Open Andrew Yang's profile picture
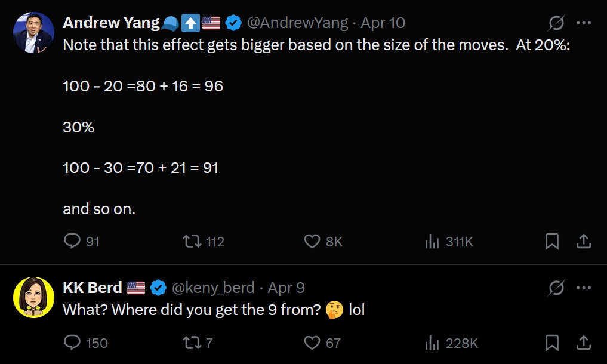 click(x=33, y=33)
